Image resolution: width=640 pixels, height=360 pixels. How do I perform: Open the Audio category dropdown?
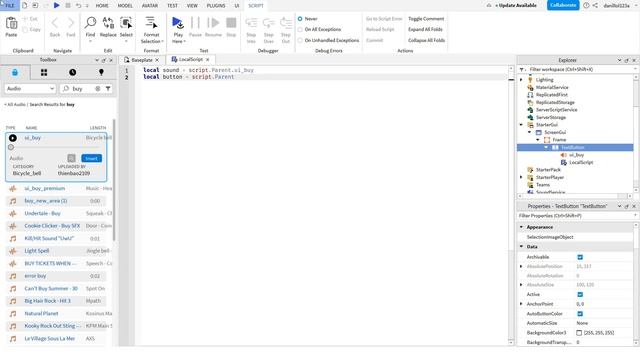pyautogui.click(x=30, y=89)
